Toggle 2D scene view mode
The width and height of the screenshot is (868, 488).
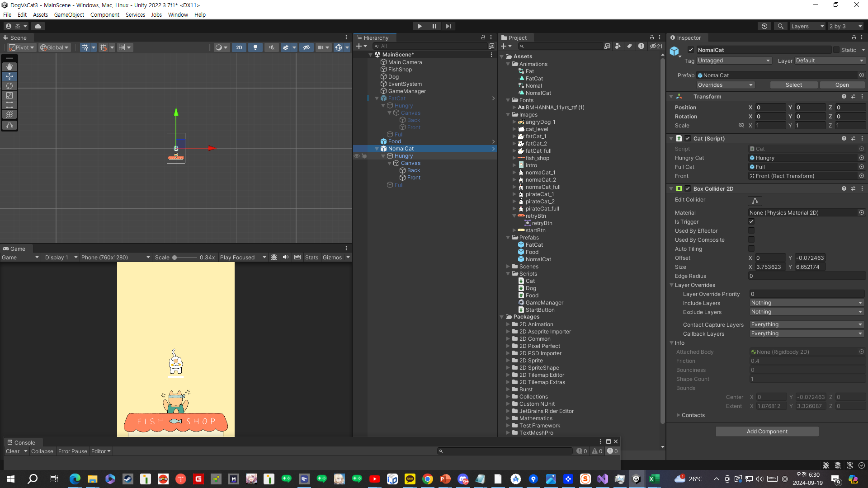point(239,47)
